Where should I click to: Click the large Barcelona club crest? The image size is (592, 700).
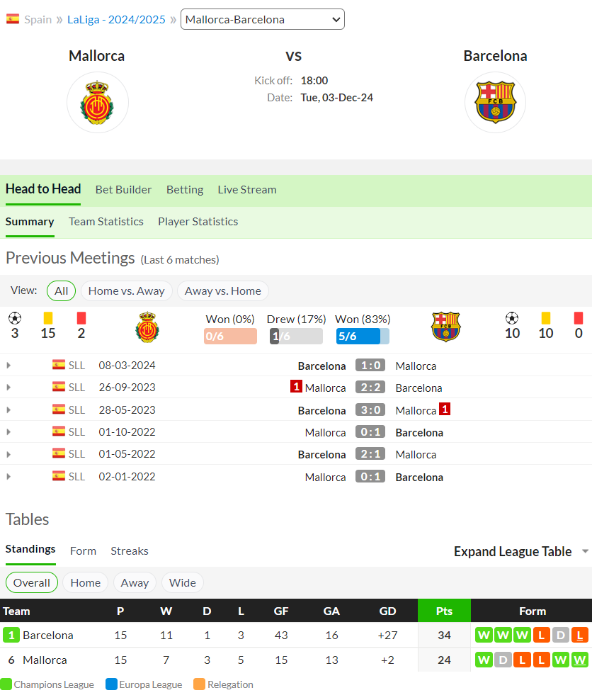point(495,103)
